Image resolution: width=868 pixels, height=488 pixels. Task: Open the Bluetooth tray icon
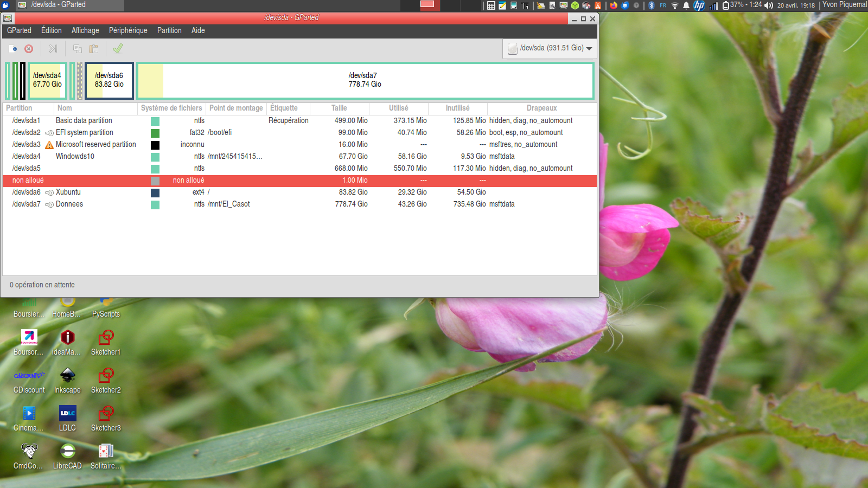[x=652, y=5]
